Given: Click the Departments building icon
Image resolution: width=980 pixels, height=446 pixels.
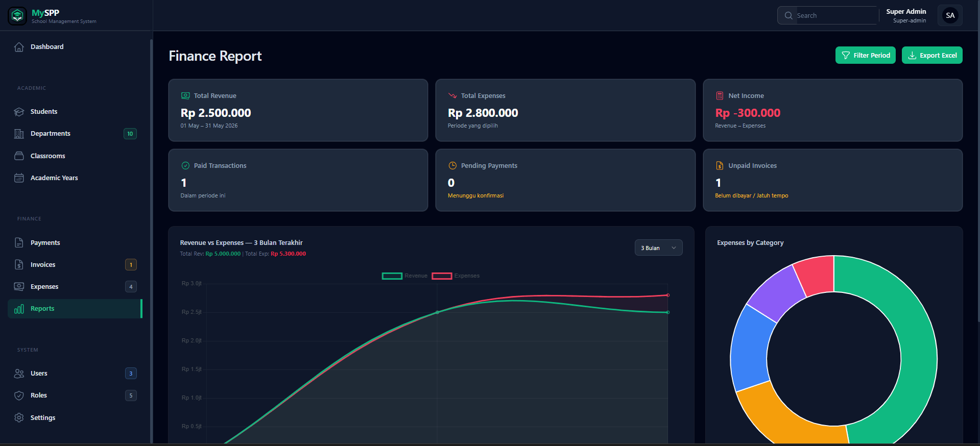Looking at the screenshot, I should (19, 134).
